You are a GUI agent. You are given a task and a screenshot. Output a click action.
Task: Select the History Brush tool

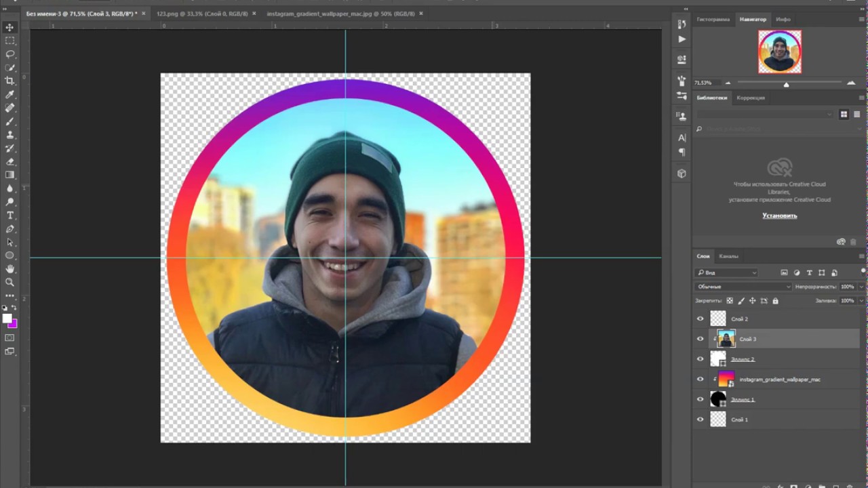pos(9,148)
